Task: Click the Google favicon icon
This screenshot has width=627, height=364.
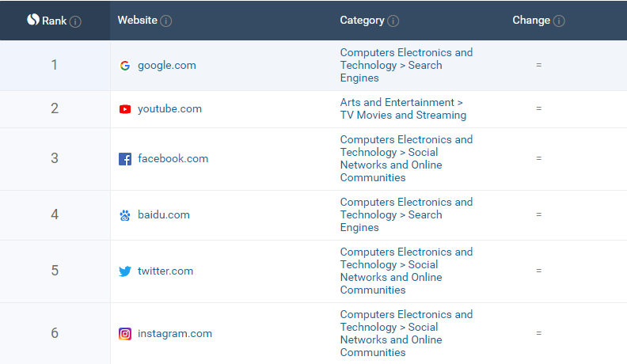Action: point(124,66)
